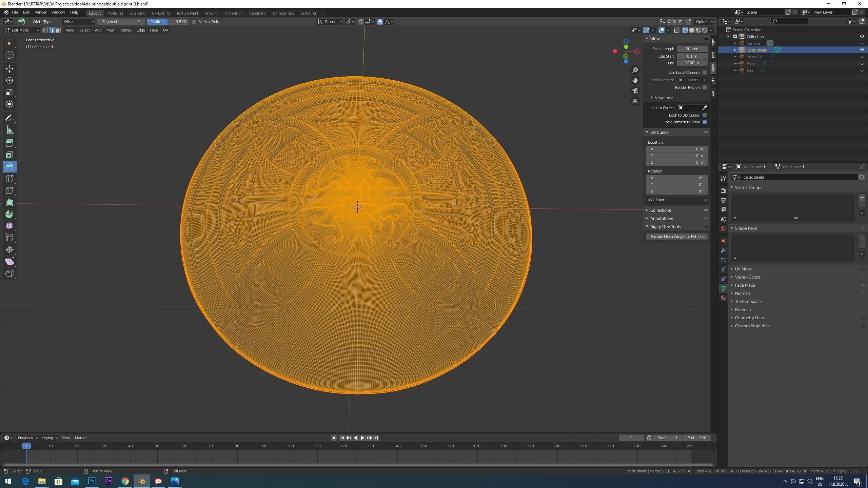
Task: Open the File menu
Action: tap(15, 12)
